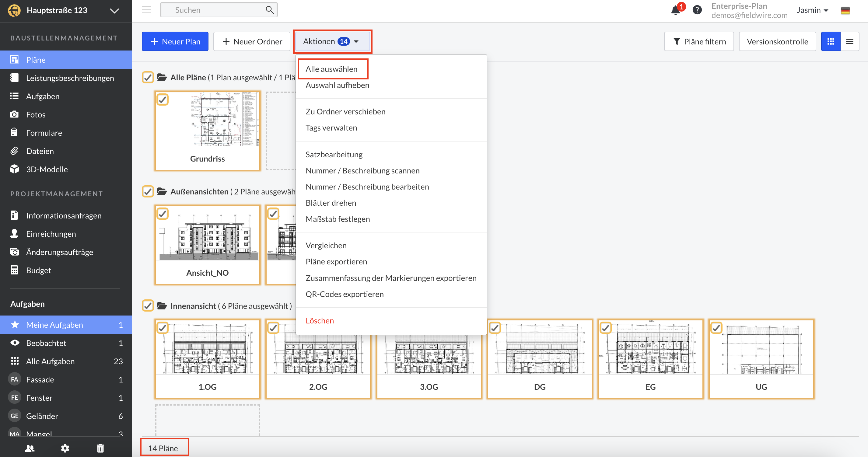Choose Auswahl aufheben
The width and height of the screenshot is (868, 457).
pos(337,85)
